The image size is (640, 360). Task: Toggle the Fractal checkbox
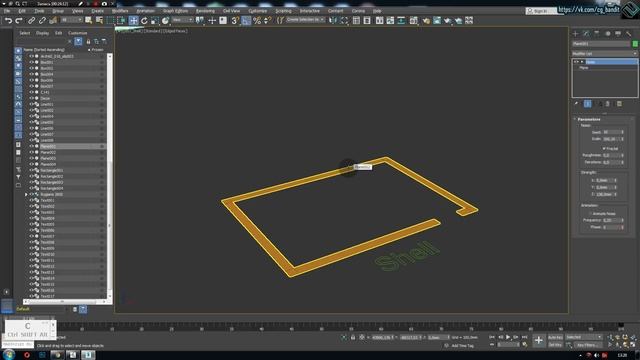point(604,149)
